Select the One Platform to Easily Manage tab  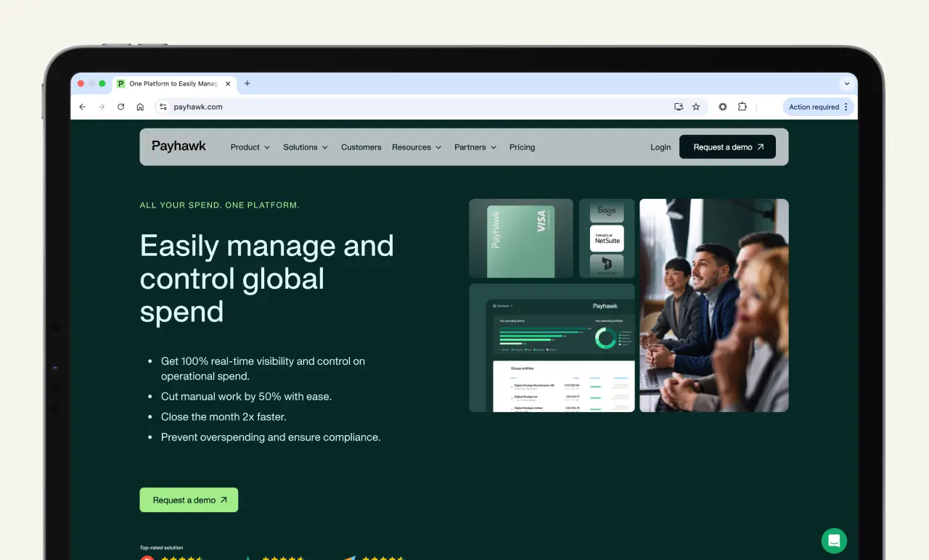[x=174, y=83]
